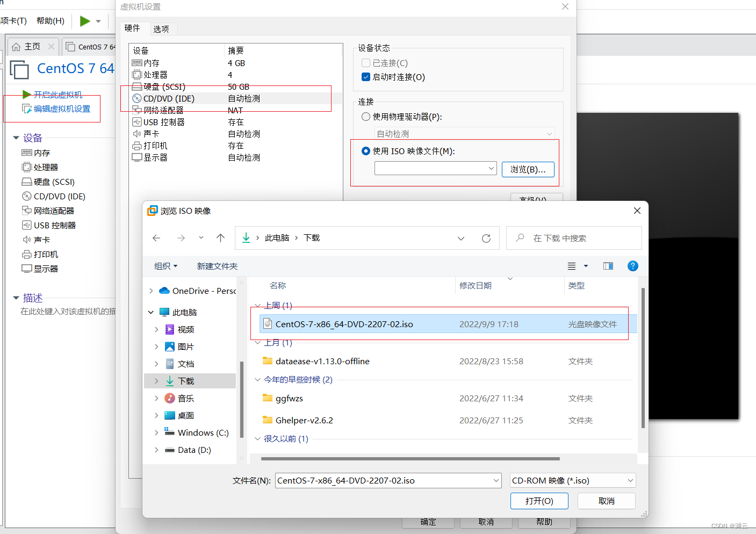Click the change view layout icon

click(x=572, y=266)
